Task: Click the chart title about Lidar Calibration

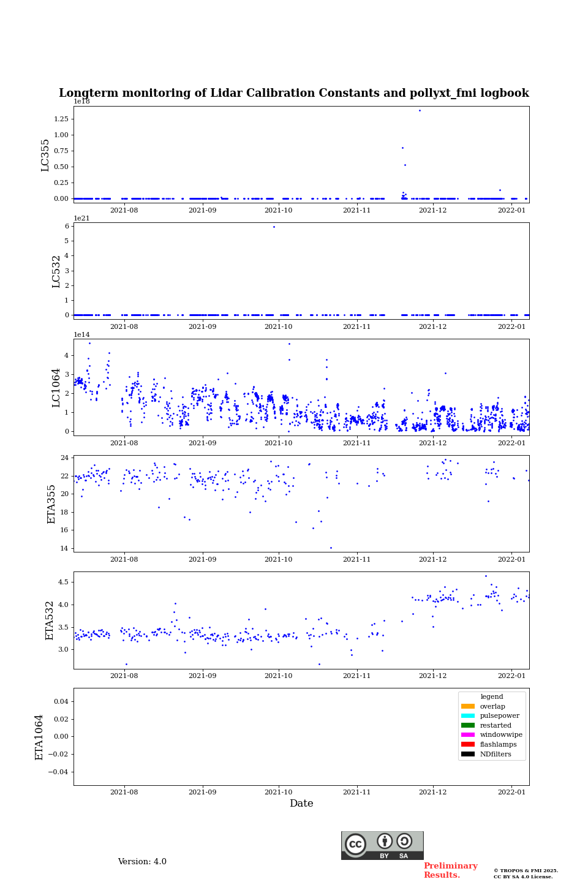Action: (294, 93)
